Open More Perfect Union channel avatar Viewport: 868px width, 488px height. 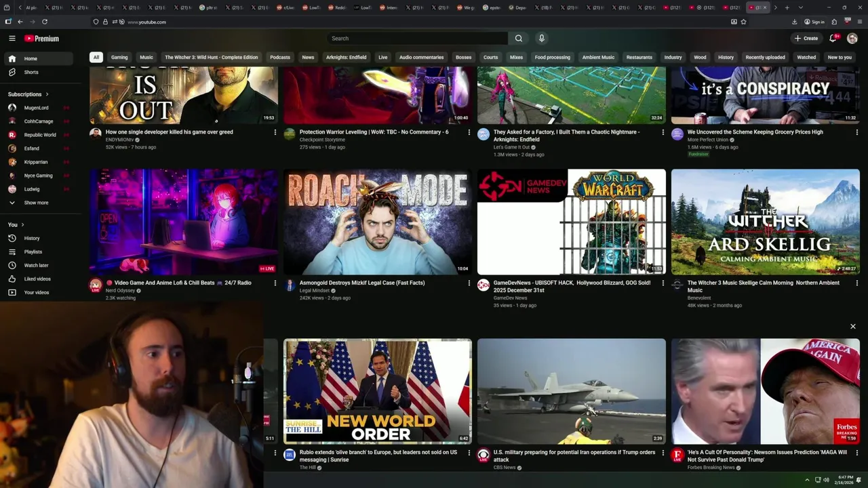point(677,134)
